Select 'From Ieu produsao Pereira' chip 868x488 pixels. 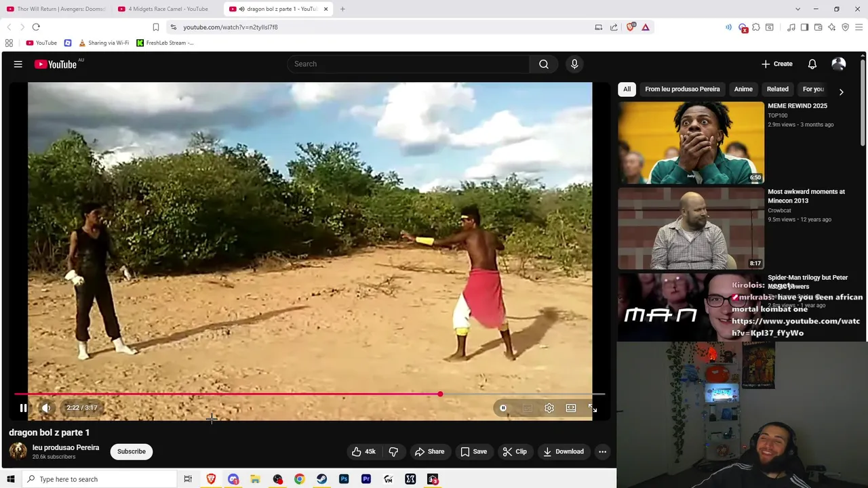[x=682, y=89]
